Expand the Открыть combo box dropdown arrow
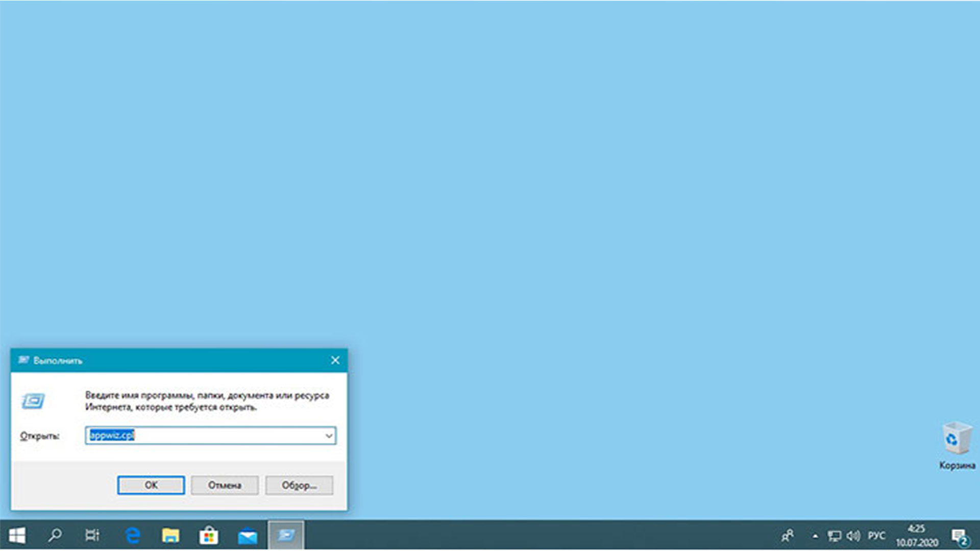 coord(329,436)
